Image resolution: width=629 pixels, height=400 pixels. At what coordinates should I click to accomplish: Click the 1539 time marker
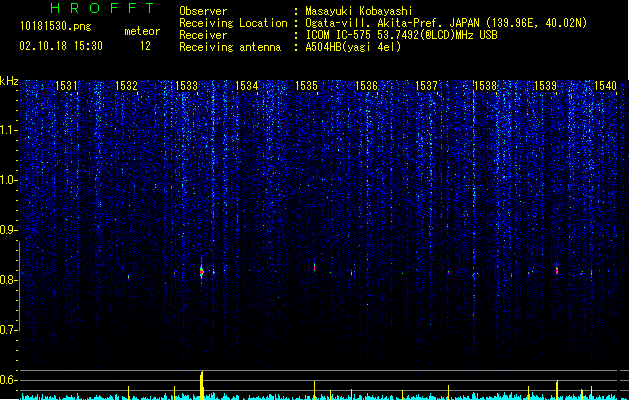pos(546,85)
